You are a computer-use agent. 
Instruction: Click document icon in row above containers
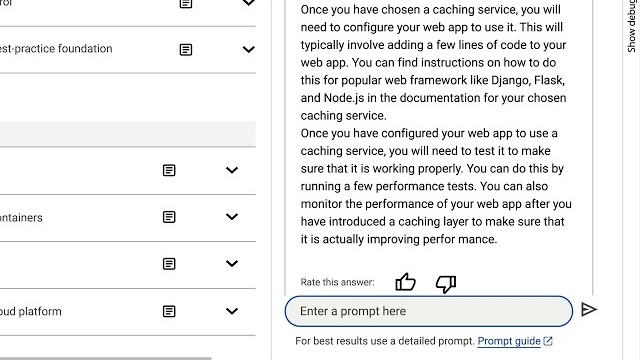pyautogui.click(x=169, y=170)
